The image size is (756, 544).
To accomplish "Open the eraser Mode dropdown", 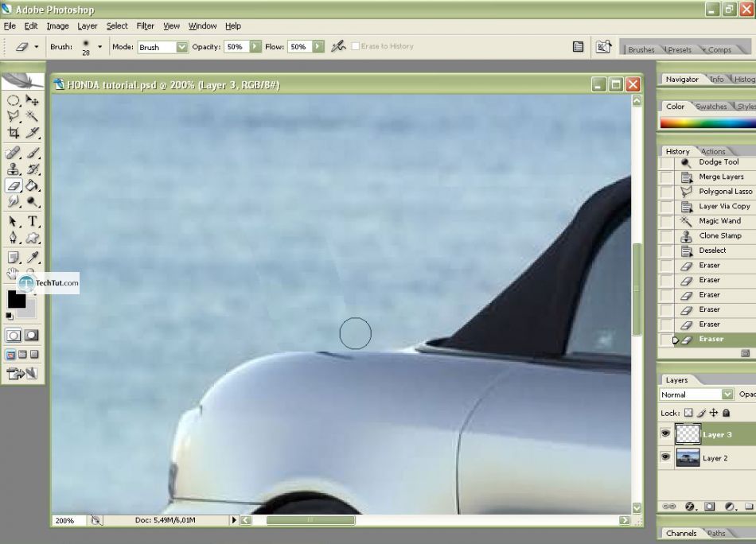I will tap(181, 47).
